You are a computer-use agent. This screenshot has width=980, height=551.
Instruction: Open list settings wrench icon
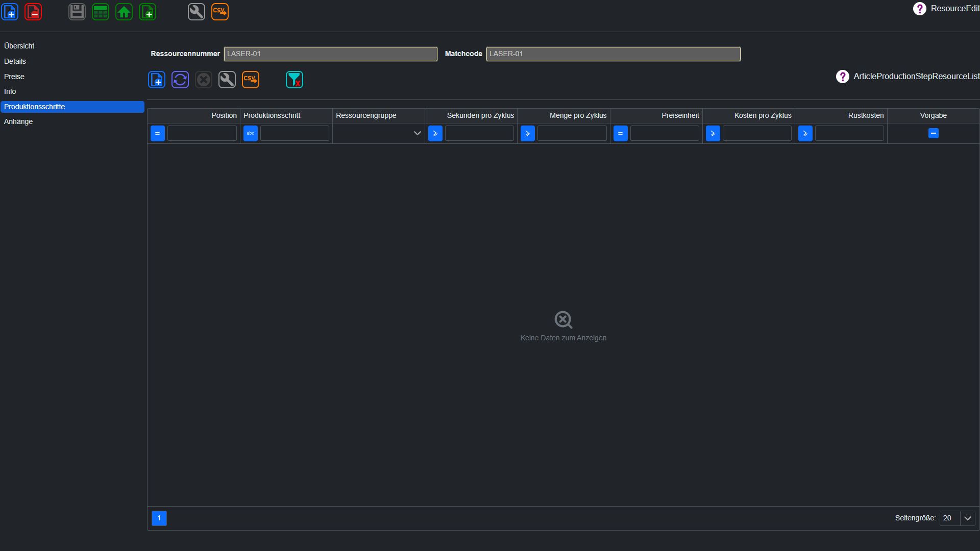click(227, 80)
